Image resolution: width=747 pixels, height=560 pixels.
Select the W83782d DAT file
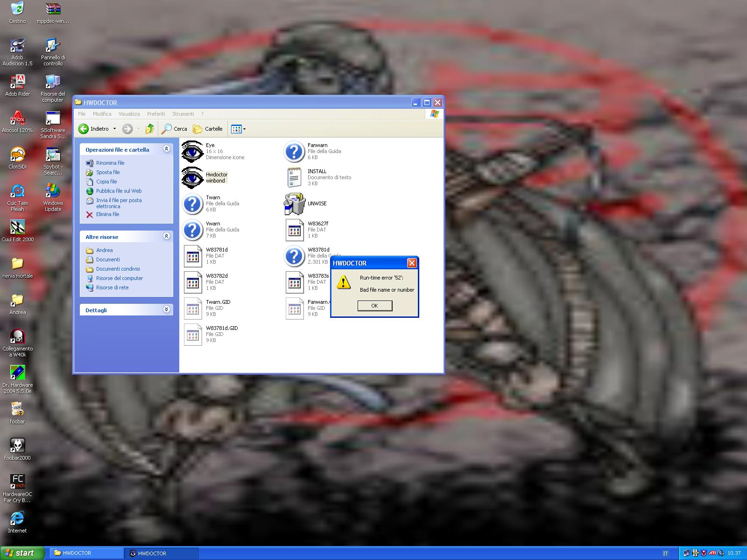click(x=192, y=282)
